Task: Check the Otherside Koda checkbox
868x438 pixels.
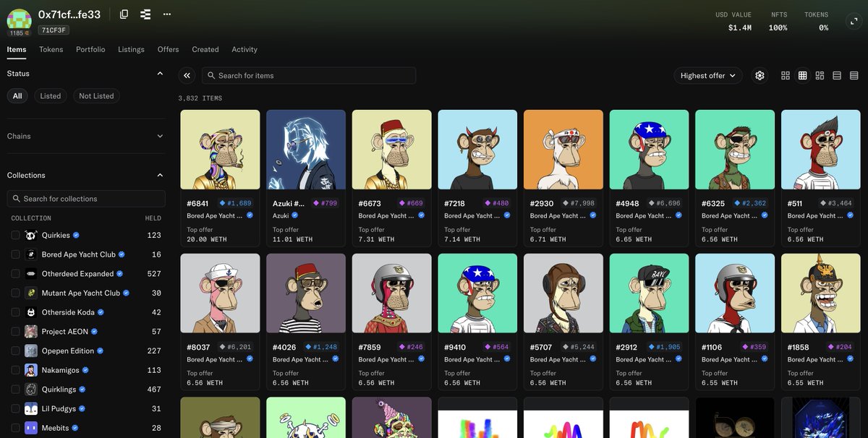Action: 15,312
